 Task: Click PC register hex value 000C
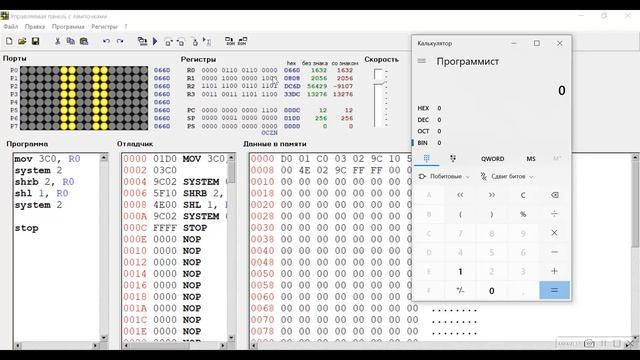tap(292, 110)
